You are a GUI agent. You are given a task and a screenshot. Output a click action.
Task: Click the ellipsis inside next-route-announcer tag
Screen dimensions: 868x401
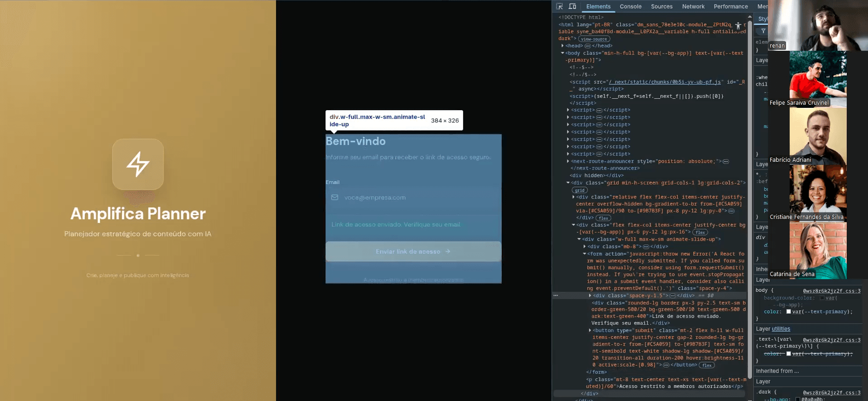(x=726, y=161)
